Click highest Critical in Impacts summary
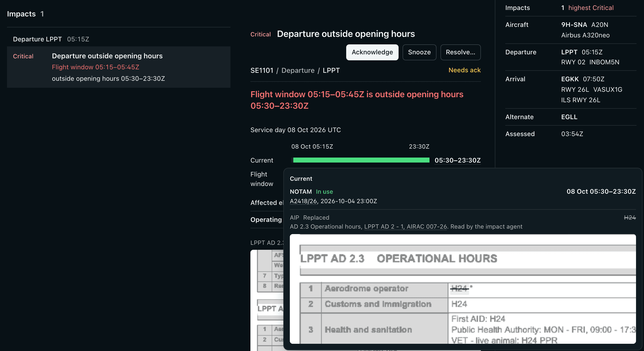This screenshot has width=644, height=351. click(591, 8)
